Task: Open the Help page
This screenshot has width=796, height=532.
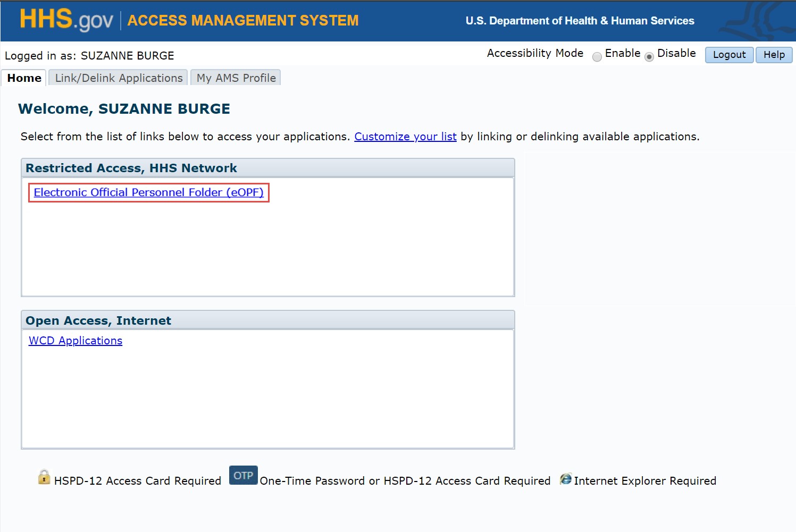Action: (774, 55)
